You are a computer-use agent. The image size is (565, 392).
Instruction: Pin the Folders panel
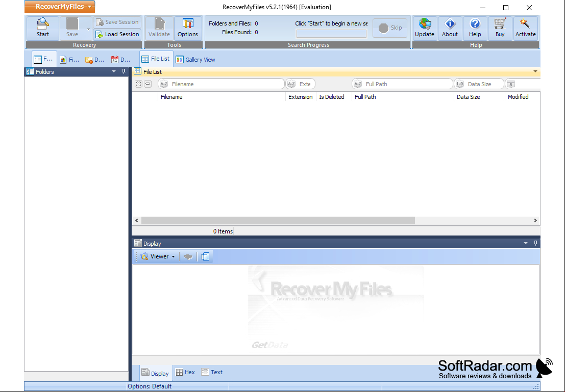(x=124, y=72)
